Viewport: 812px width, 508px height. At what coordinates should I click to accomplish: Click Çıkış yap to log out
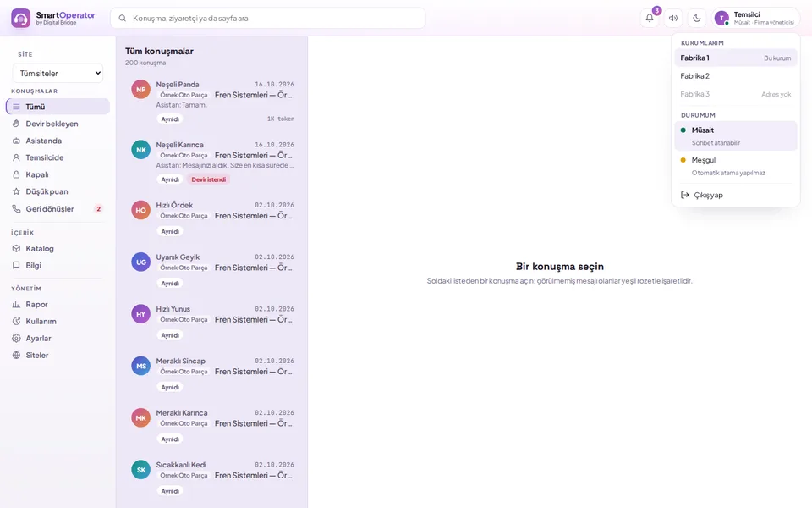(735, 195)
